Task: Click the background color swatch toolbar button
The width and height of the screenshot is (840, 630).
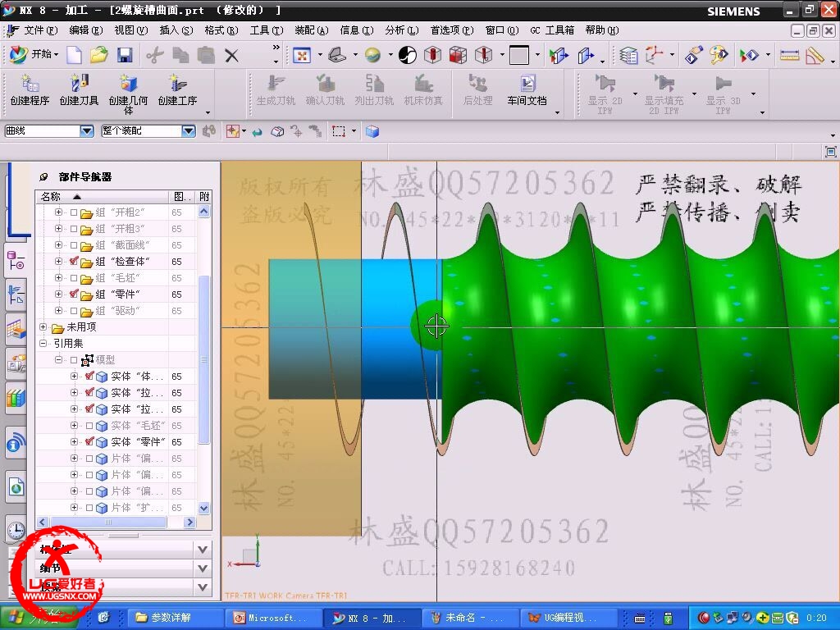Action: tap(518, 55)
